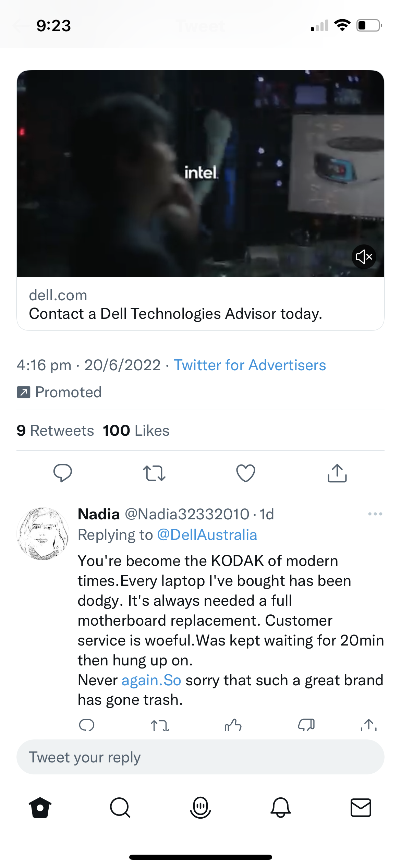401x868 pixels.
Task: Open the @DellAustralia mention link
Action: (x=207, y=535)
